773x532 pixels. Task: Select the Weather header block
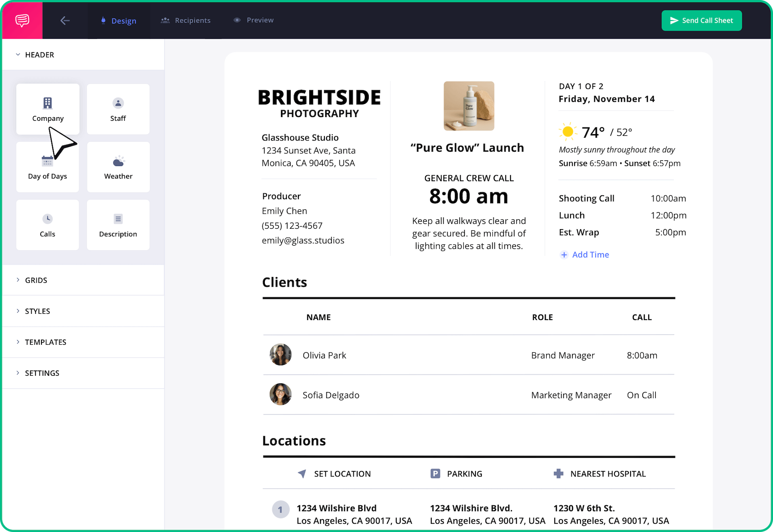tap(118, 167)
